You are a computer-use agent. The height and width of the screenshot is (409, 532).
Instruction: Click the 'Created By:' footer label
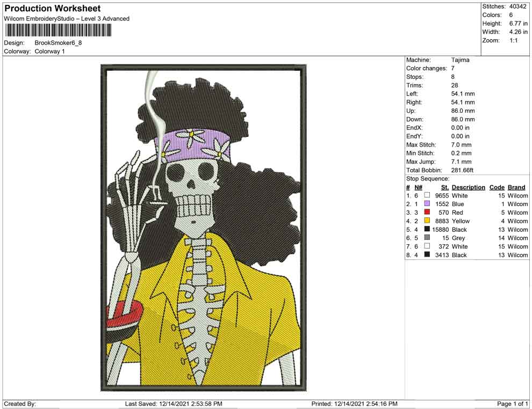(x=20, y=404)
